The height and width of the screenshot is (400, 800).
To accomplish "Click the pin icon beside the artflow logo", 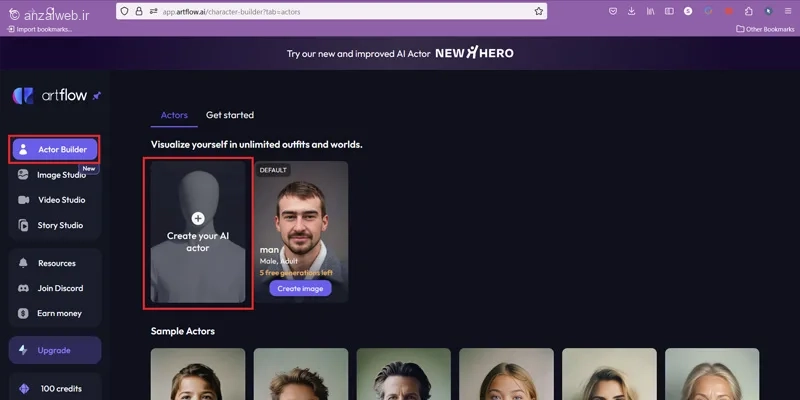I will pos(96,95).
